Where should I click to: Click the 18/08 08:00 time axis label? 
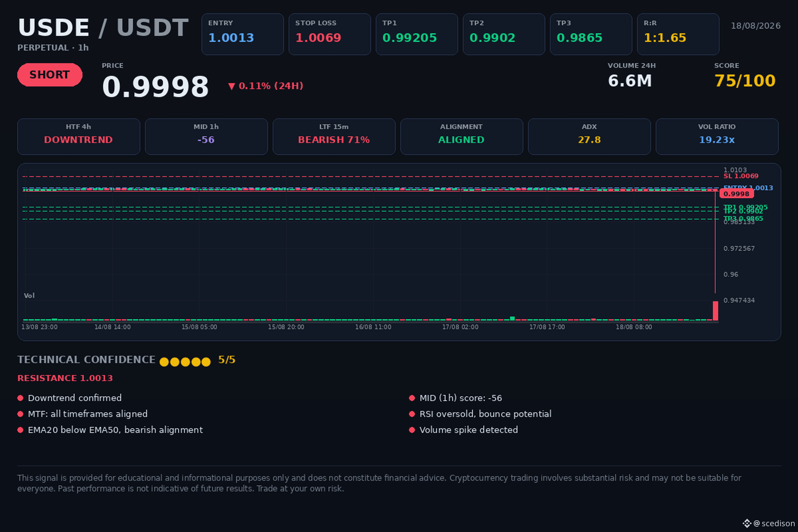pyautogui.click(x=634, y=327)
